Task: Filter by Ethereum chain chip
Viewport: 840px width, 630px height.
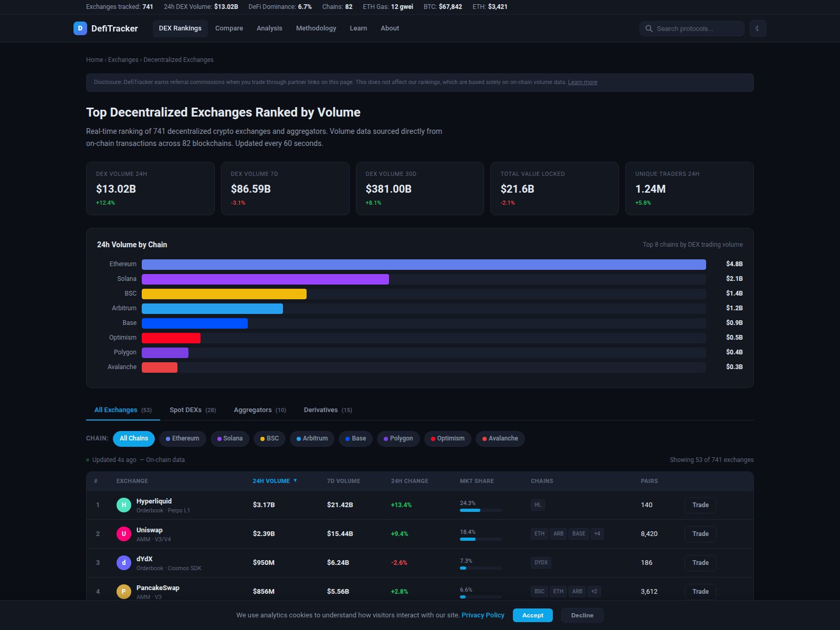Action: coord(183,438)
